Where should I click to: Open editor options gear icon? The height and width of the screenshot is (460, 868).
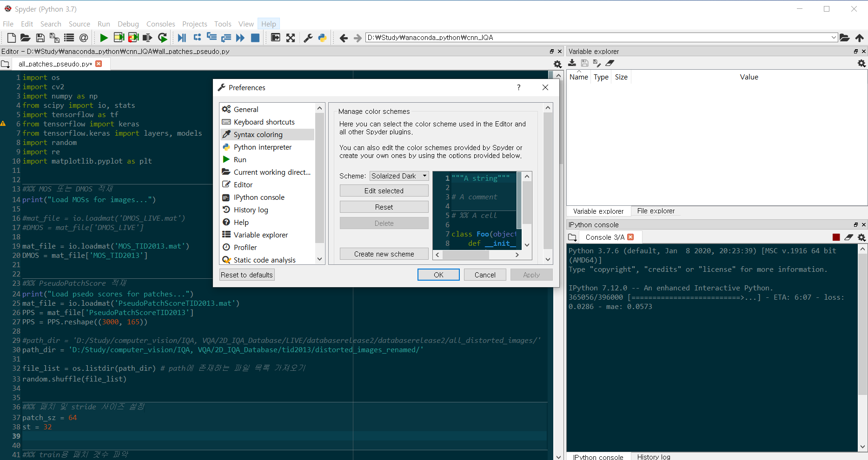coord(558,64)
